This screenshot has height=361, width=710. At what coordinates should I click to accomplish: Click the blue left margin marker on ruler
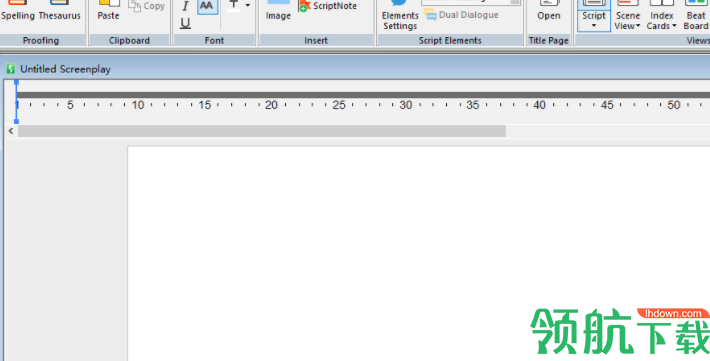tap(16, 102)
